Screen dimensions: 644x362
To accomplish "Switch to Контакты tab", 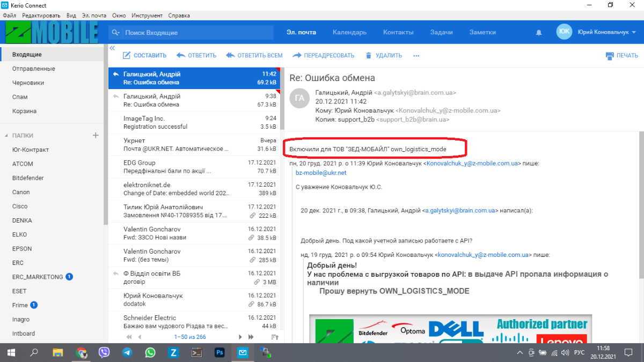I will tap(398, 32).
